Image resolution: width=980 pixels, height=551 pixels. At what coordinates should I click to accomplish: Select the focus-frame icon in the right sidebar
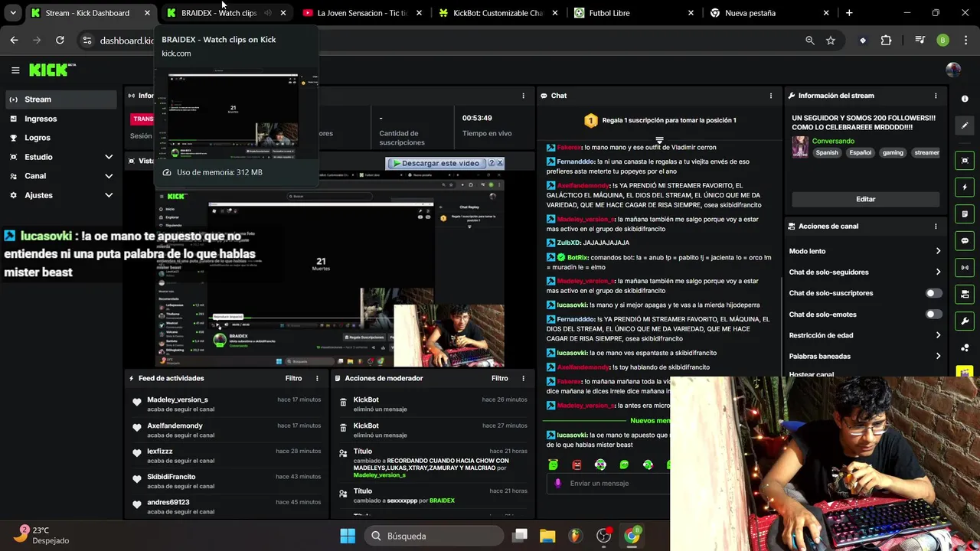coord(965,160)
